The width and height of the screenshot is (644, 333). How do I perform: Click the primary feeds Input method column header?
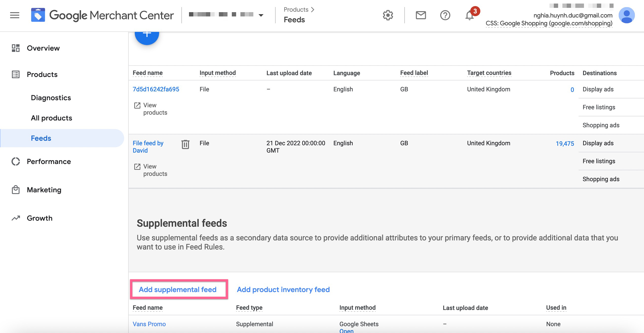[x=218, y=73]
